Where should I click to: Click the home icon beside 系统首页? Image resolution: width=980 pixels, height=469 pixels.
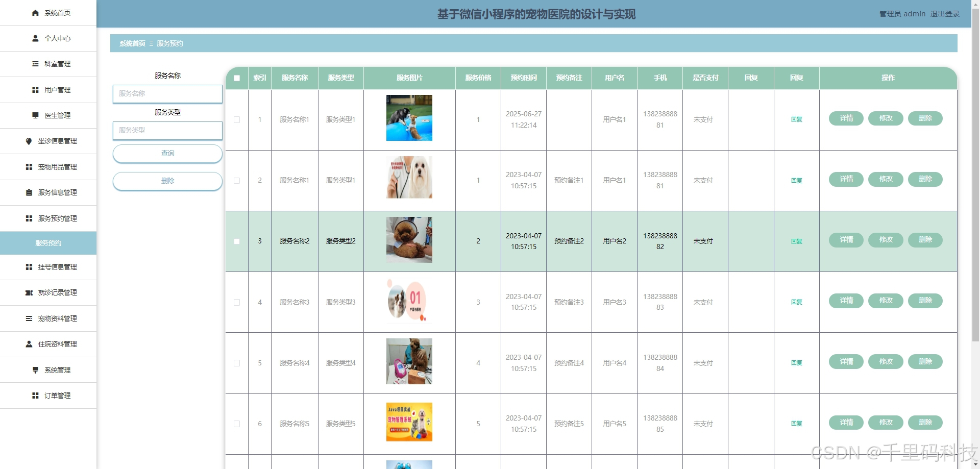(35, 13)
